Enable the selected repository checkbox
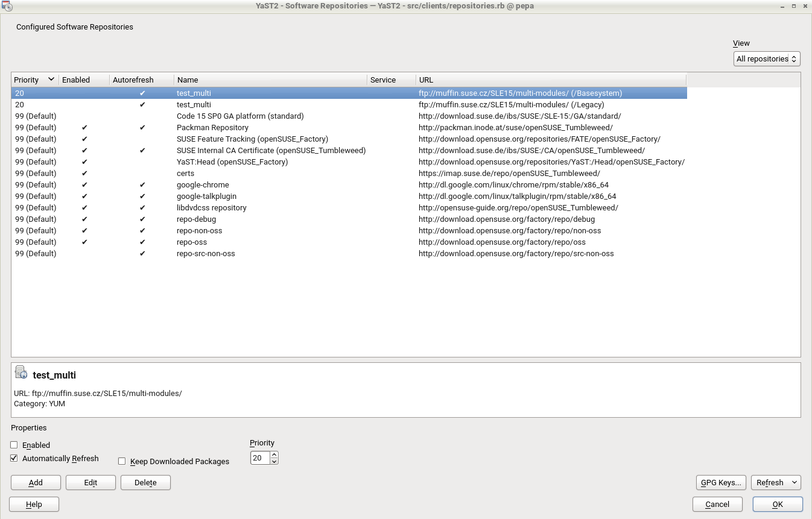Image resolution: width=812 pixels, height=519 pixels. click(x=14, y=445)
